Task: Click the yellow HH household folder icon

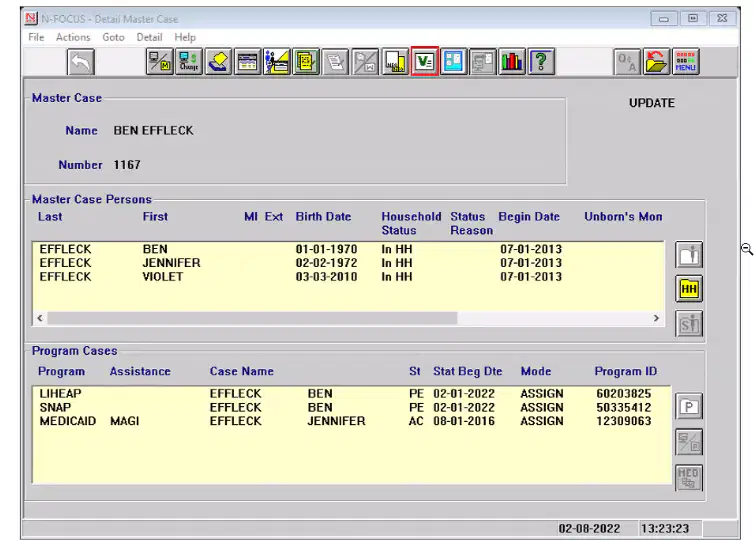Action: point(689,289)
